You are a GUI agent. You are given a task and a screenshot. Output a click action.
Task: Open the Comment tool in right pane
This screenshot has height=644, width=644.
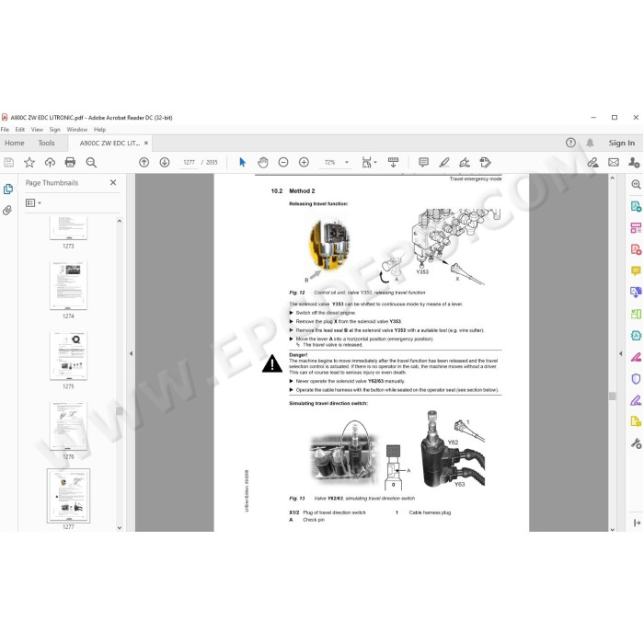tap(636, 270)
